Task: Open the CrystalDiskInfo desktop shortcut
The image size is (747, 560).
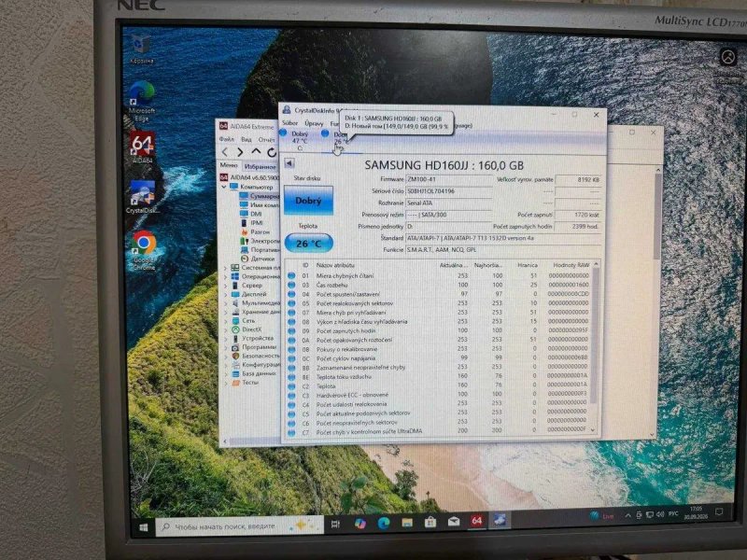Action: click(143, 197)
